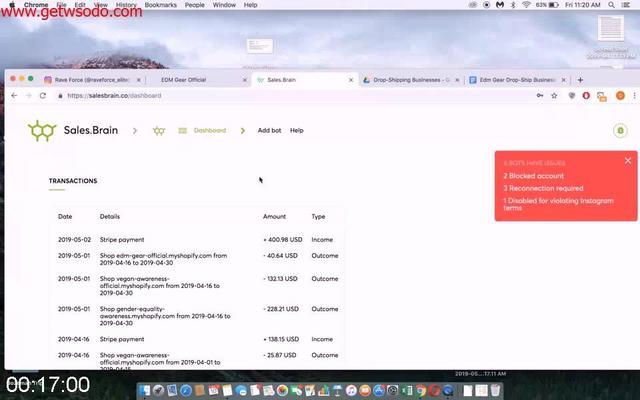
Task: Click the edm-gear-official shop transaction details
Action: 163,259
